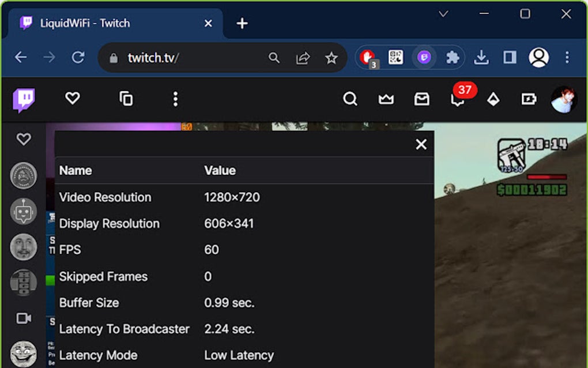Screen dimensions: 588x368
Task: Click the Low Latency mode value
Action: (x=239, y=356)
